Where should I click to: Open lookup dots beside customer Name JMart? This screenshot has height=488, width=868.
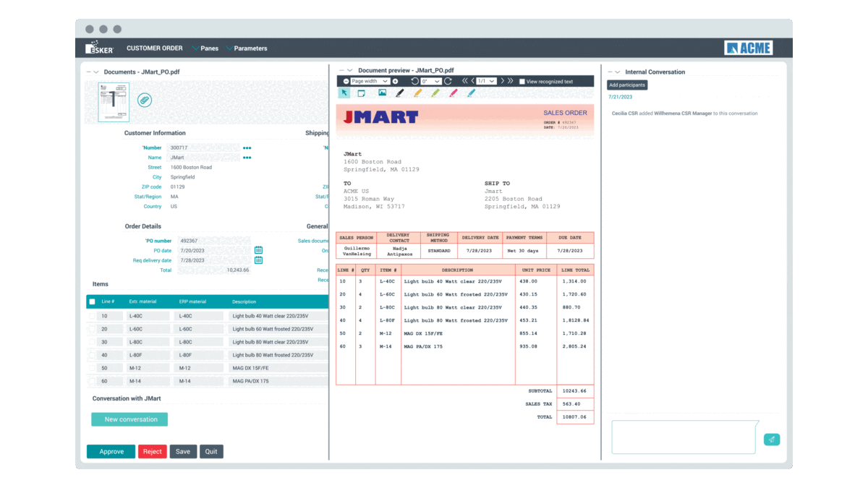pos(247,158)
